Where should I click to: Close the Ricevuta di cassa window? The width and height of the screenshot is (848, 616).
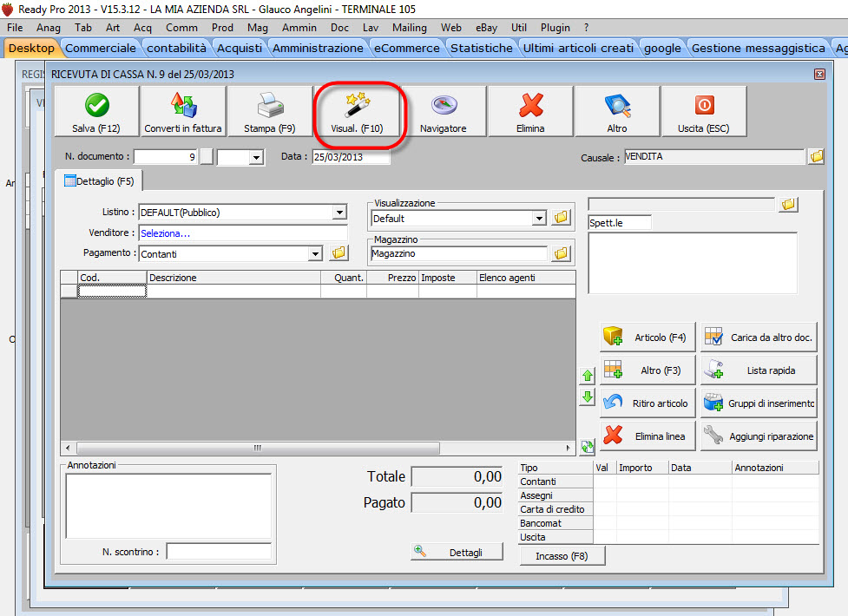819,74
